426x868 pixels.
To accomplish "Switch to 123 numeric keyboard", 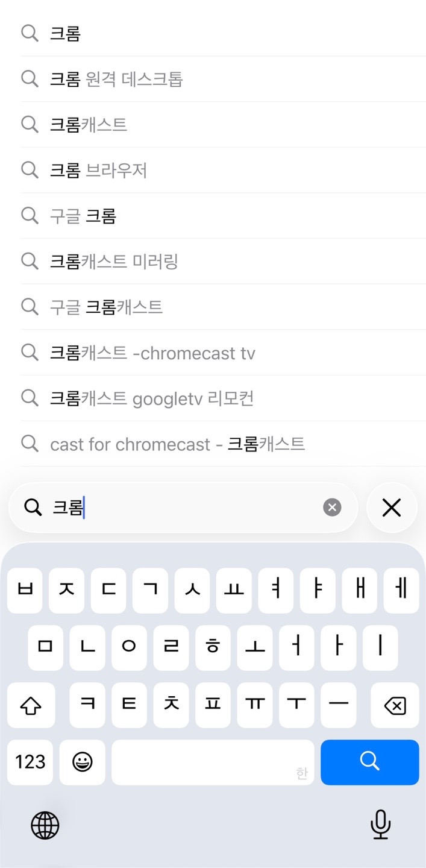I will click(x=30, y=763).
